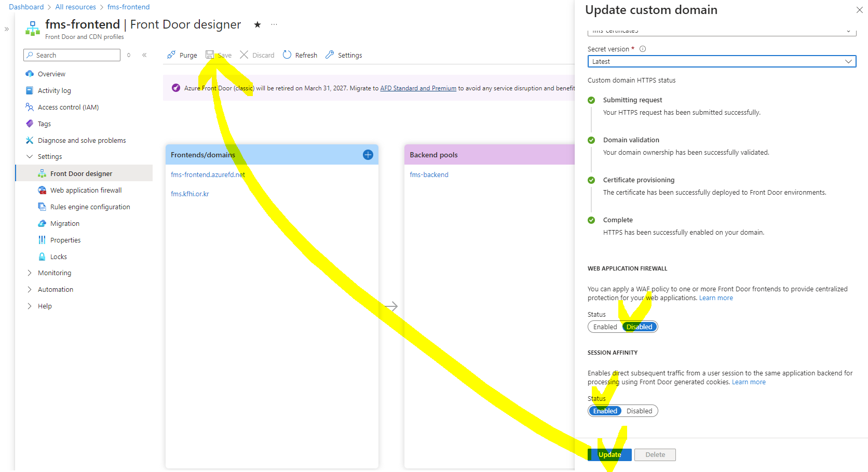The image size is (868, 472).
Task: Click the Discard toolbar button
Action: point(257,55)
